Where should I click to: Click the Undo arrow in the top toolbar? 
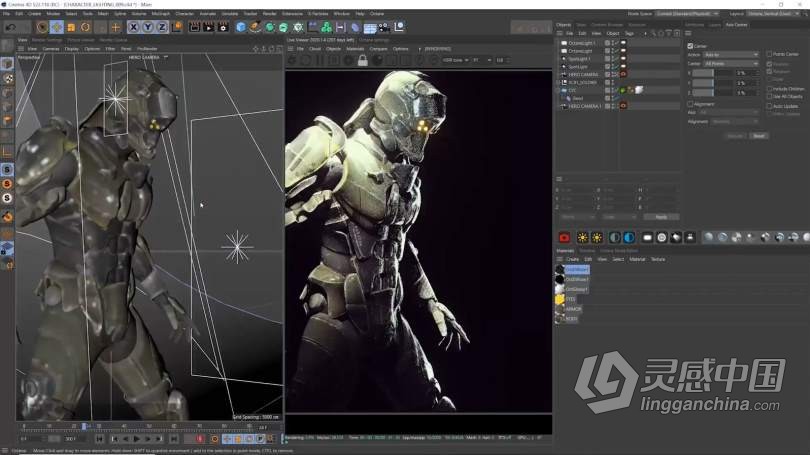tap(10, 27)
